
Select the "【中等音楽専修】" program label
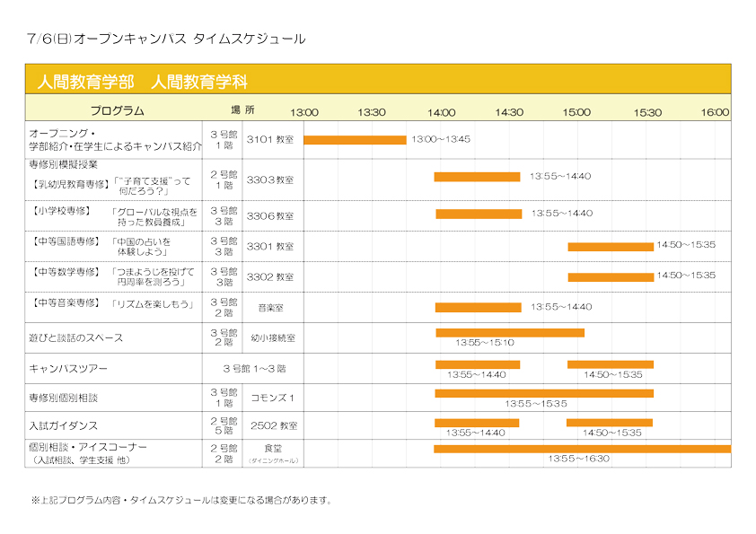[x=65, y=302]
